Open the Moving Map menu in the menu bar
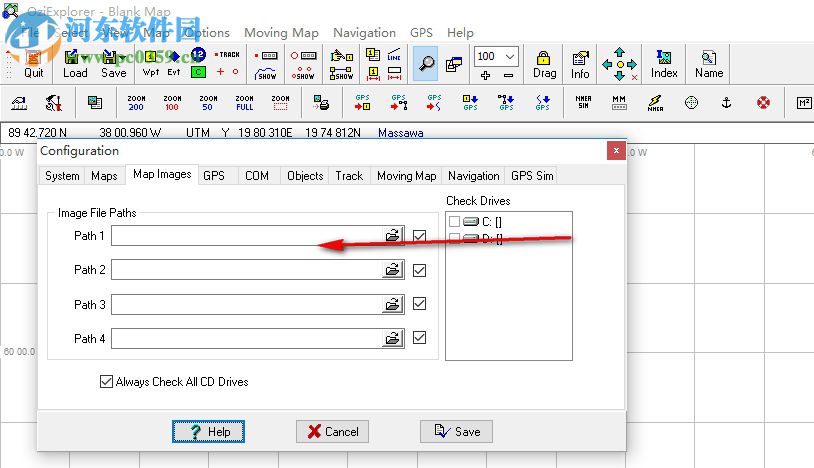 [281, 33]
